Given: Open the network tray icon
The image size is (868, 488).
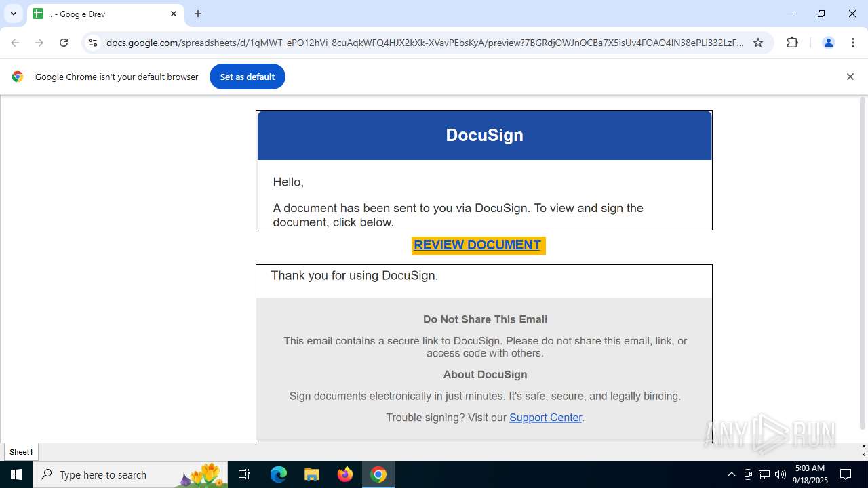Looking at the screenshot, I should pos(764,474).
